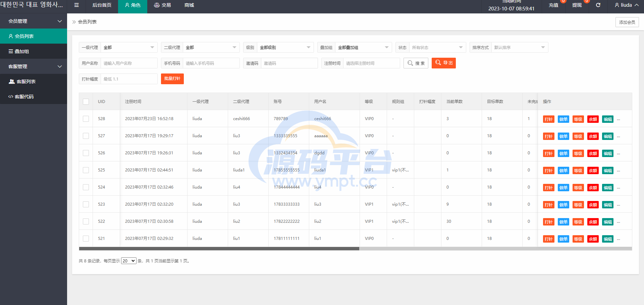Image resolution: width=644 pixels, height=305 pixels.
Task: Open more options ellipsis for UID 525
Action: click(619, 171)
